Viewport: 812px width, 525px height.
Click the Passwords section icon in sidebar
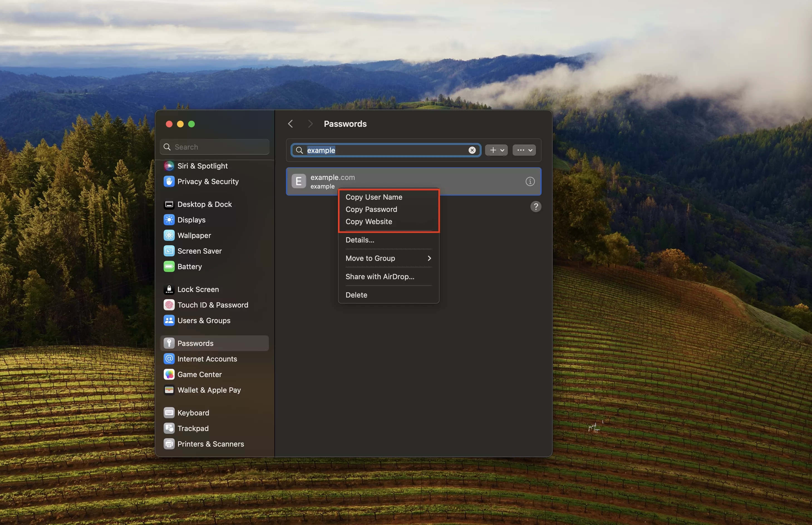pyautogui.click(x=170, y=342)
